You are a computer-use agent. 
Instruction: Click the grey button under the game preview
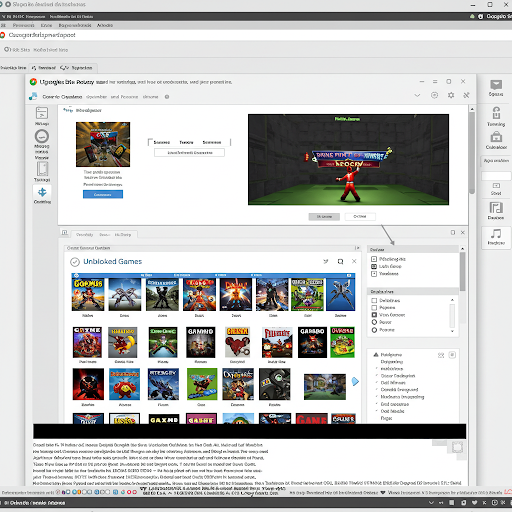click(324, 217)
